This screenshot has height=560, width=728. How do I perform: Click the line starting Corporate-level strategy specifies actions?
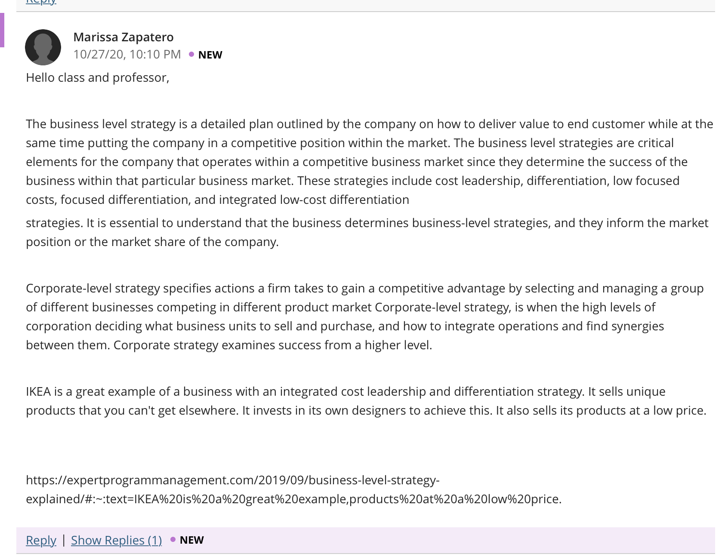pyautogui.click(x=365, y=288)
